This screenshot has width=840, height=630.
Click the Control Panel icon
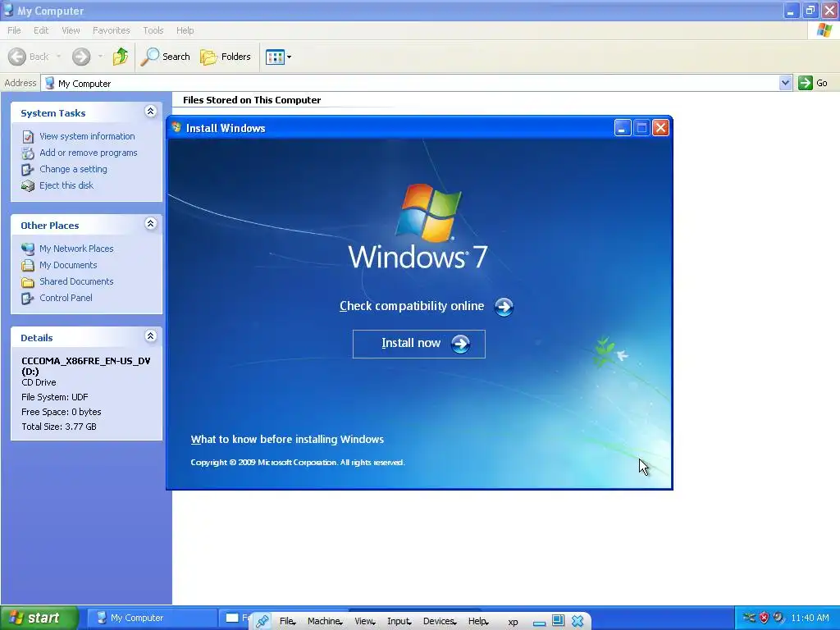coord(28,299)
